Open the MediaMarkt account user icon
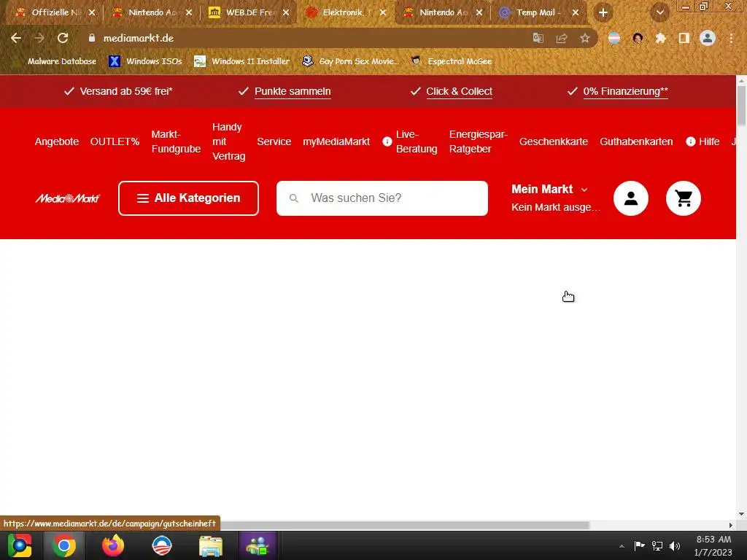Screen dimensions: 747x560 (x=631, y=198)
